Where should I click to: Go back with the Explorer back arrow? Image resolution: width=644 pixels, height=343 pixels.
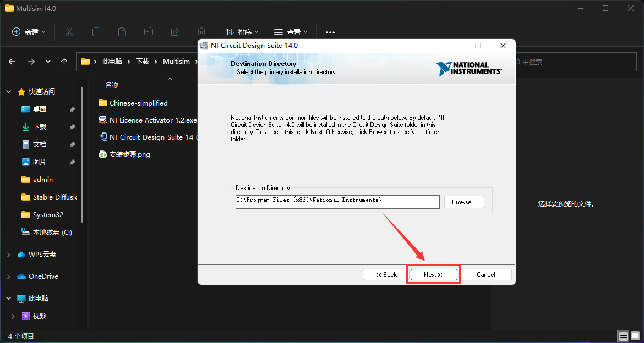coord(12,62)
